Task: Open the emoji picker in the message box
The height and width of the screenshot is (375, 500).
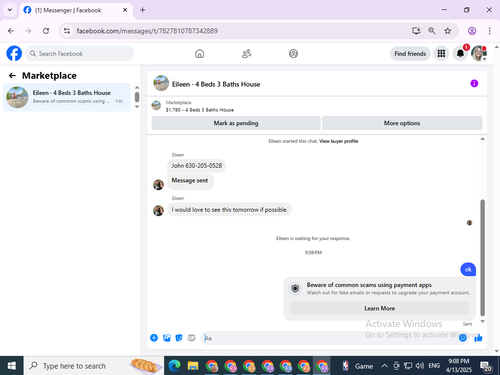Action: point(463,338)
